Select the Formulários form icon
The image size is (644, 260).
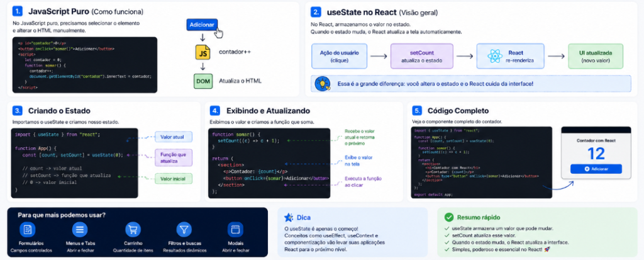pyautogui.click(x=28, y=229)
